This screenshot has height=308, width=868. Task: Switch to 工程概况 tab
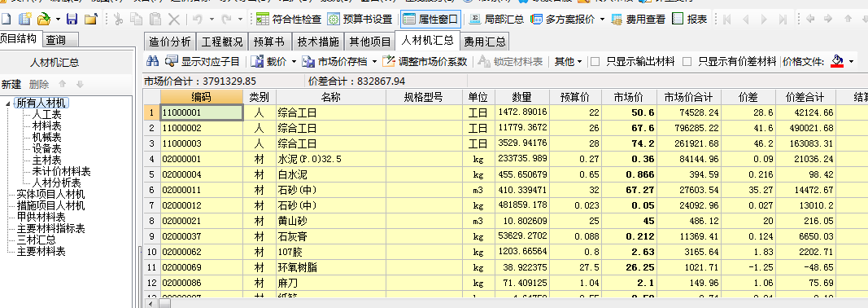(x=222, y=42)
